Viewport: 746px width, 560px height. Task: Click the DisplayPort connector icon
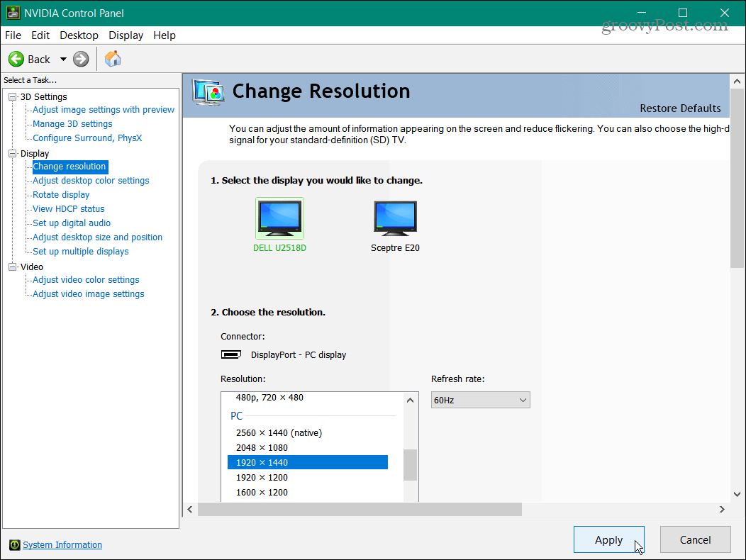click(230, 354)
